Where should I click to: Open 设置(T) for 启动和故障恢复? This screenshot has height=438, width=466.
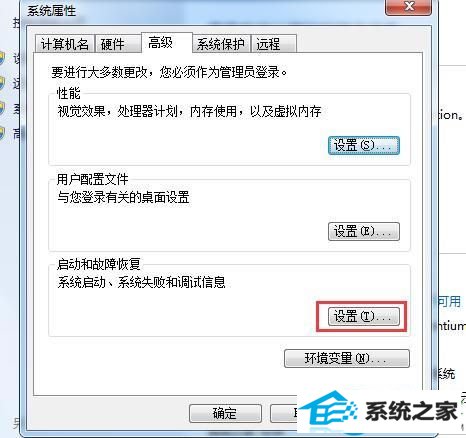[364, 316]
